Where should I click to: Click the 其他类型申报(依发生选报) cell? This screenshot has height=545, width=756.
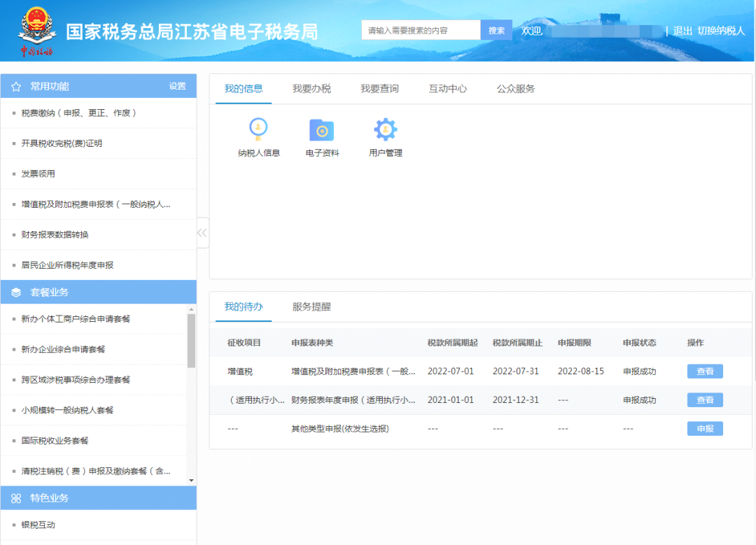click(x=340, y=429)
